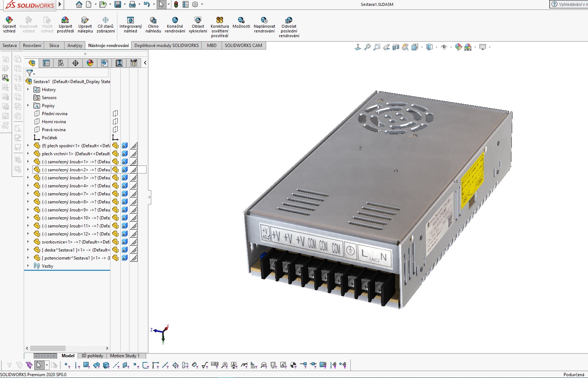Open Možnosti render options
The width and height of the screenshot is (588, 378).
[241, 20]
